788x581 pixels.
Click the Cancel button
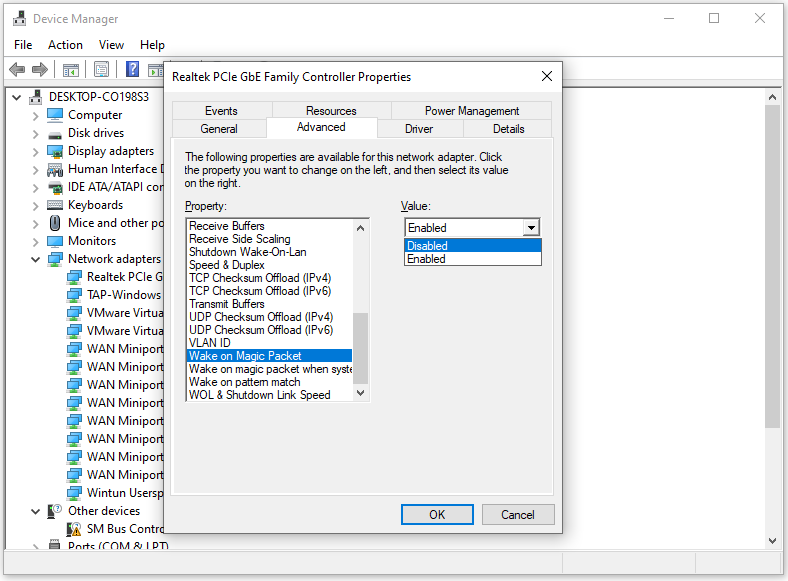tap(518, 515)
